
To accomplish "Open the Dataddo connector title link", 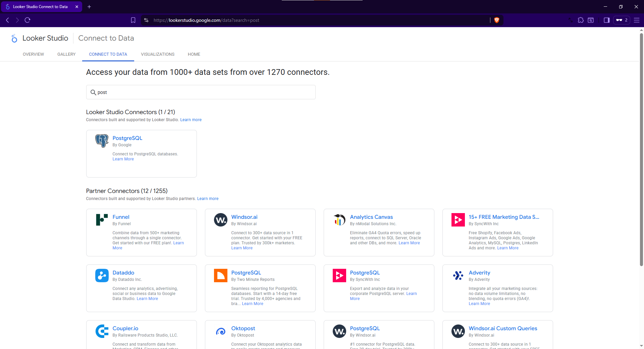I will pos(123,273).
